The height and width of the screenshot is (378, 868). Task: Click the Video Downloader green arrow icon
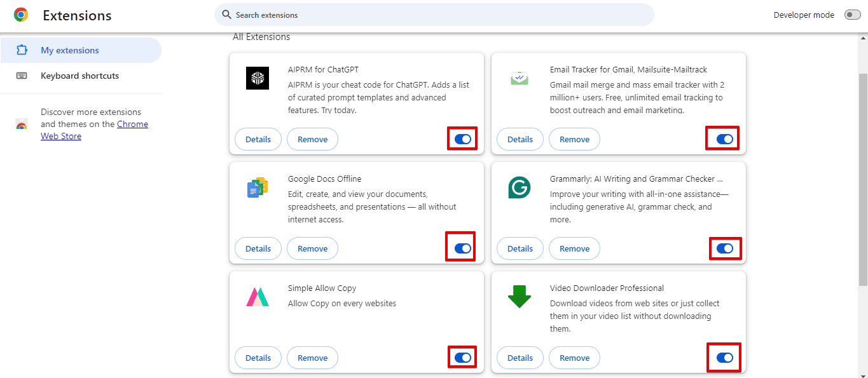[520, 297]
